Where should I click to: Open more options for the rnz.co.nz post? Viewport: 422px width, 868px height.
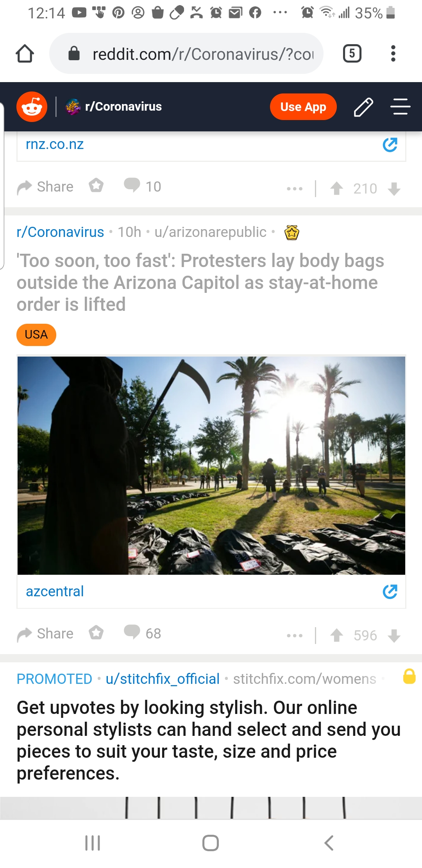pos(295,189)
